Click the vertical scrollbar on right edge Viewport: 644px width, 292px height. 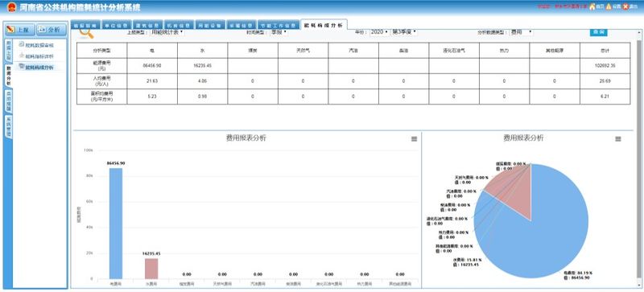638,160
